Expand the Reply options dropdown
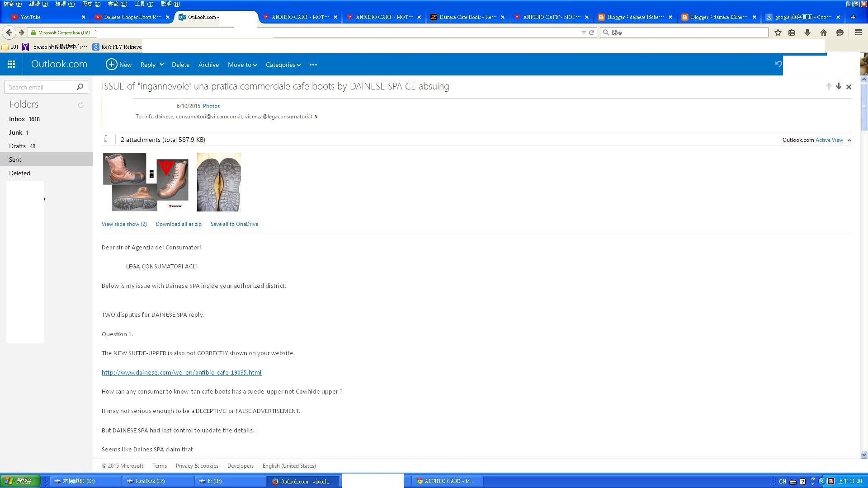The width and height of the screenshot is (868, 488). tap(161, 65)
